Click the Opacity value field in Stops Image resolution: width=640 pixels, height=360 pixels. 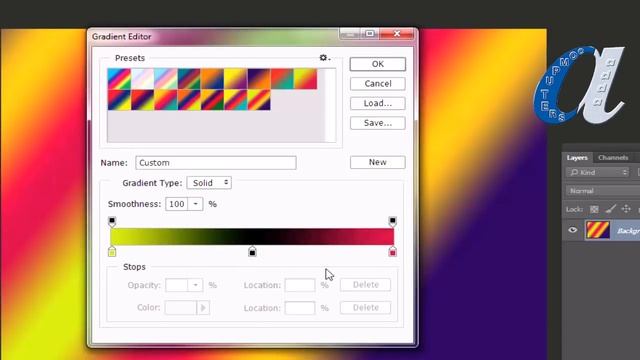[x=177, y=285]
